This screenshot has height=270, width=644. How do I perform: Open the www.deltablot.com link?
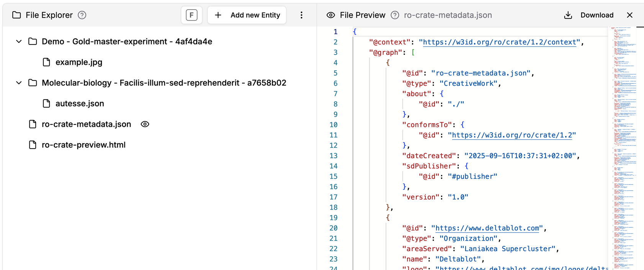(487, 228)
